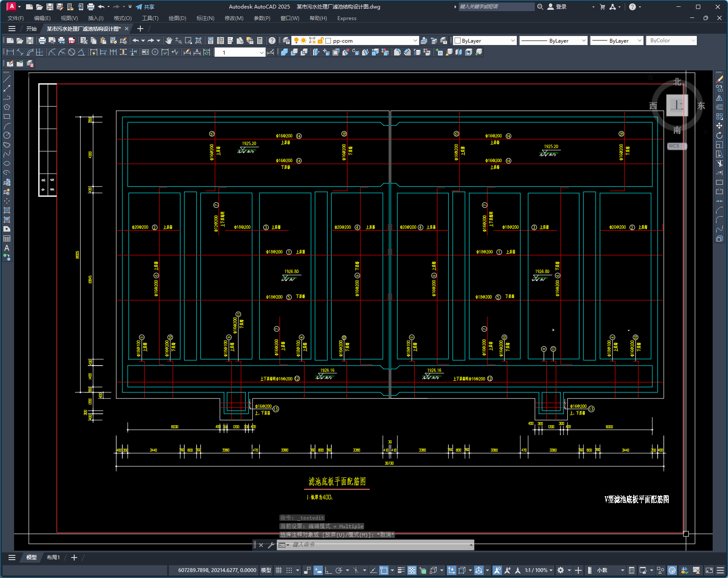Viewport: 728px width, 578px height.
Task: Toggle hardware acceleration circle icon
Action: [x=672, y=570]
